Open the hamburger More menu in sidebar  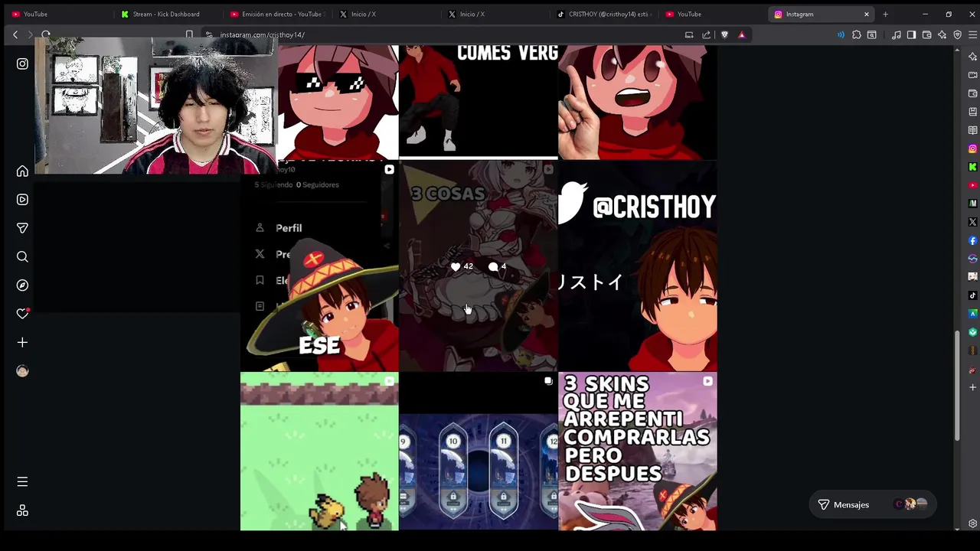point(22,482)
